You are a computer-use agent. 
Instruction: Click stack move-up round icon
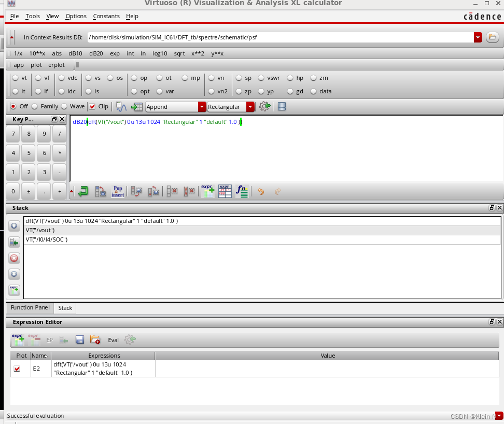coord(14,226)
